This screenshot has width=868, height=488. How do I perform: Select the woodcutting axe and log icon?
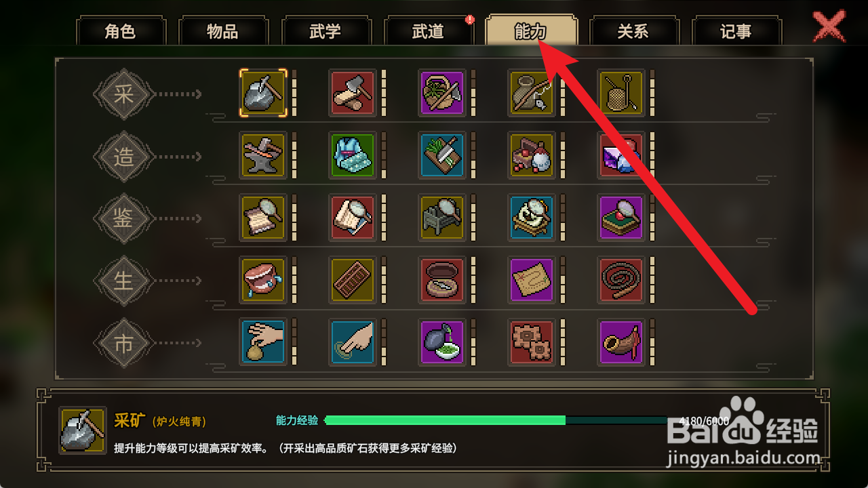[353, 93]
